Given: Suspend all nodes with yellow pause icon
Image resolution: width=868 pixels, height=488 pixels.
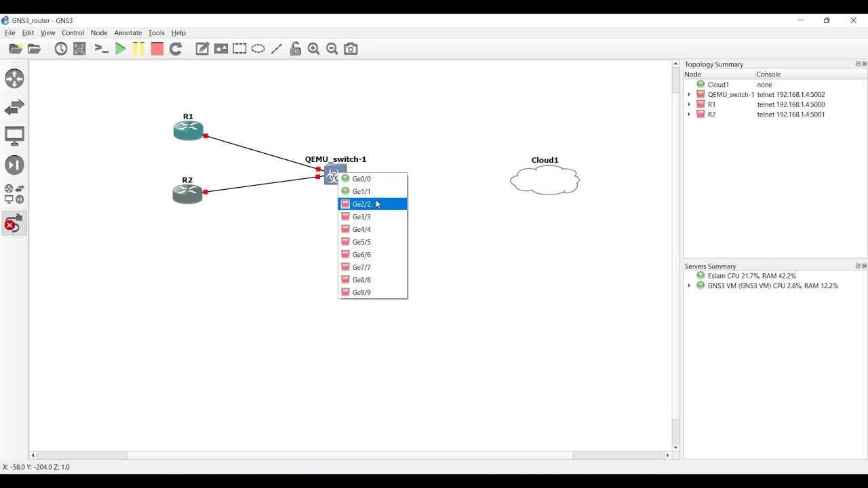Looking at the screenshot, I should point(139,49).
